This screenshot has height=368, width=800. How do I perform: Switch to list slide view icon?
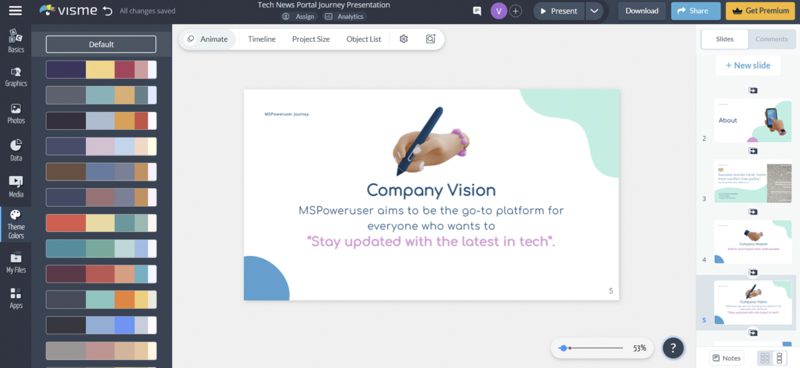(x=779, y=358)
